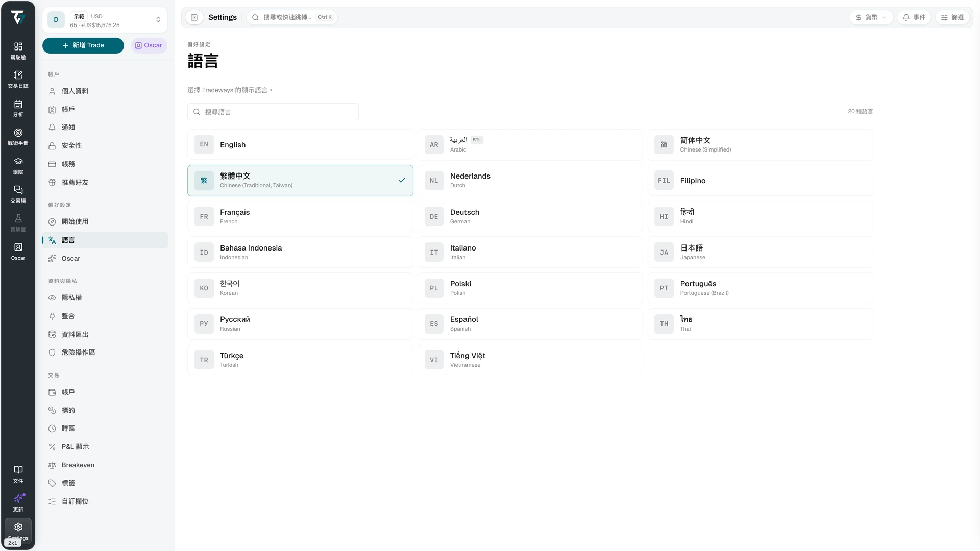The height and width of the screenshot is (551, 980).
Task: Click the EN badge of English
Action: click(204, 145)
